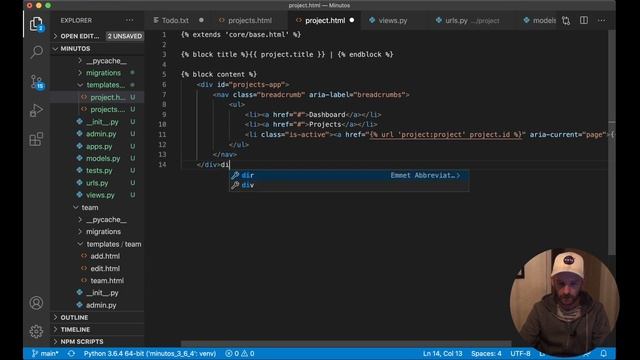Click errors and warnings count in status bar
This screenshot has width=640, height=360.
[x=240, y=353]
